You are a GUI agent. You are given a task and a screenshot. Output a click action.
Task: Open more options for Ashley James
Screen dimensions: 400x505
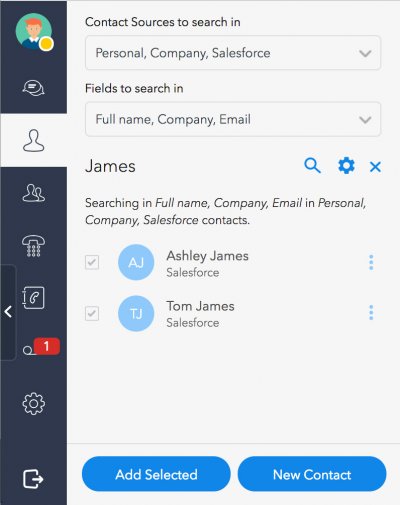[x=371, y=263]
